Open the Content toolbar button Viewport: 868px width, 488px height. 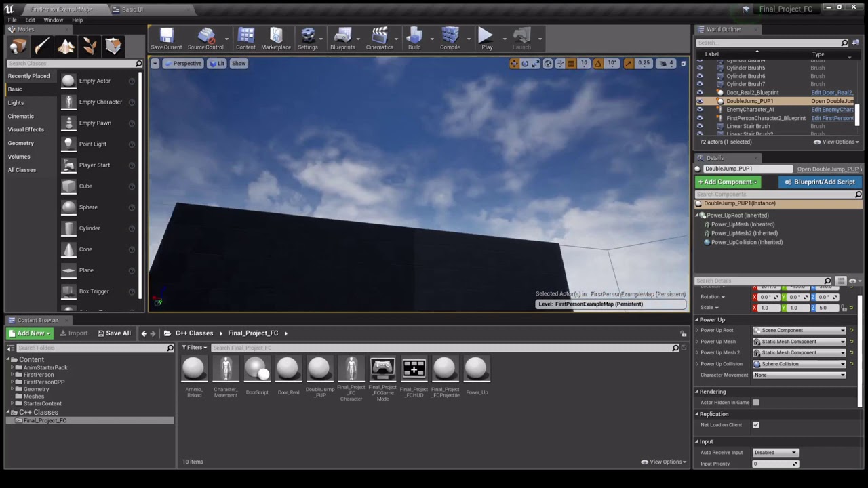click(245, 39)
